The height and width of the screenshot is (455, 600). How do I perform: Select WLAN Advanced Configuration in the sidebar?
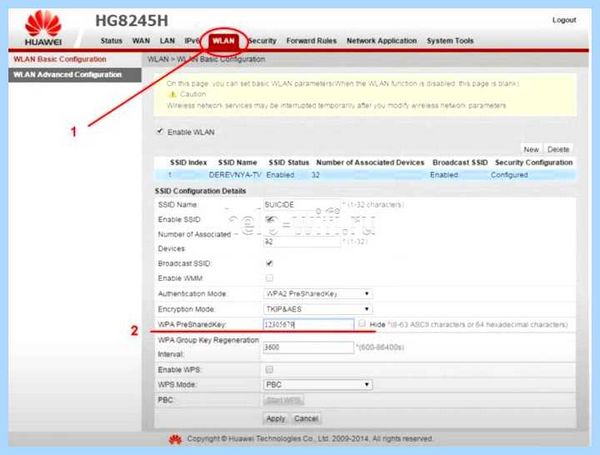click(x=75, y=75)
